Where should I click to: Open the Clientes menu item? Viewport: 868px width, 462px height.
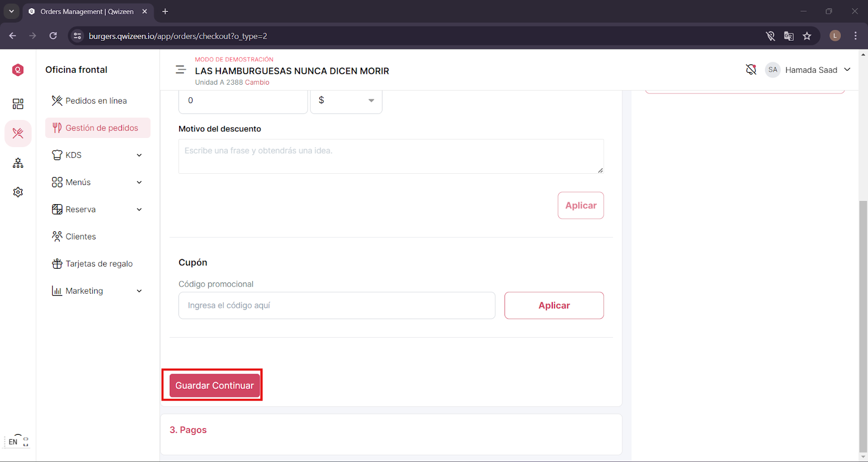tap(98, 237)
